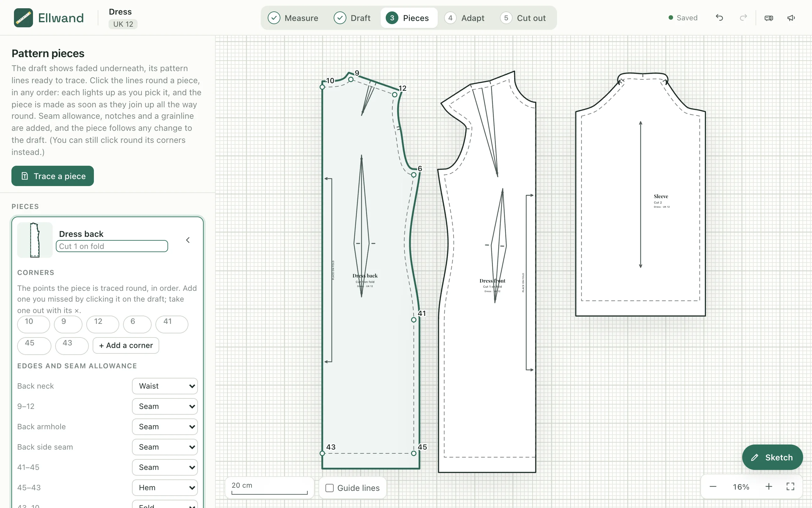Click the corner 45 chip
The image size is (812, 508).
[x=34, y=346]
